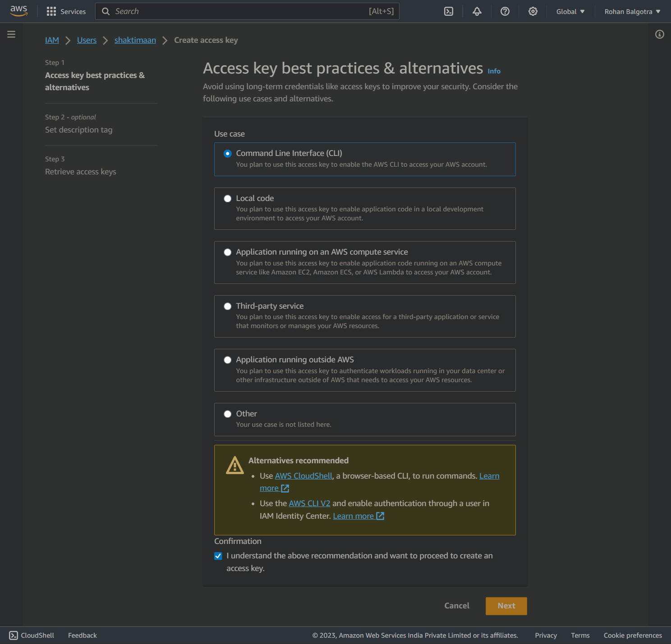
Task: Click the Info link beside the heading
Action: (x=494, y=71)
